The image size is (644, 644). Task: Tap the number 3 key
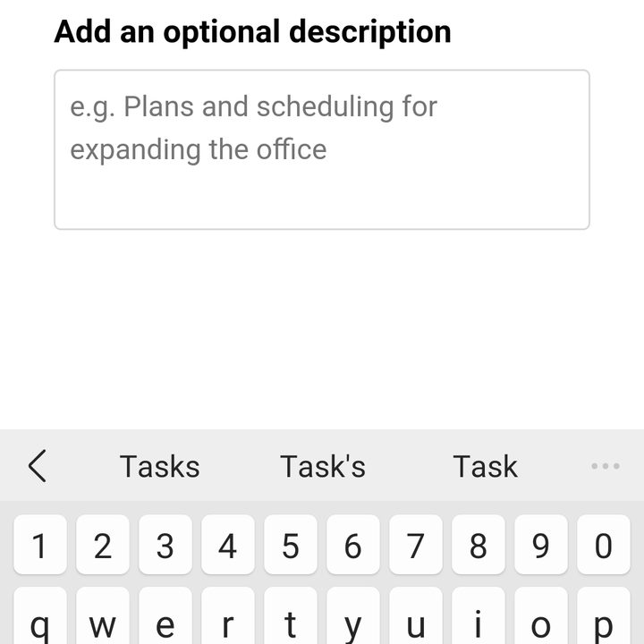click(x=165, y=545)
